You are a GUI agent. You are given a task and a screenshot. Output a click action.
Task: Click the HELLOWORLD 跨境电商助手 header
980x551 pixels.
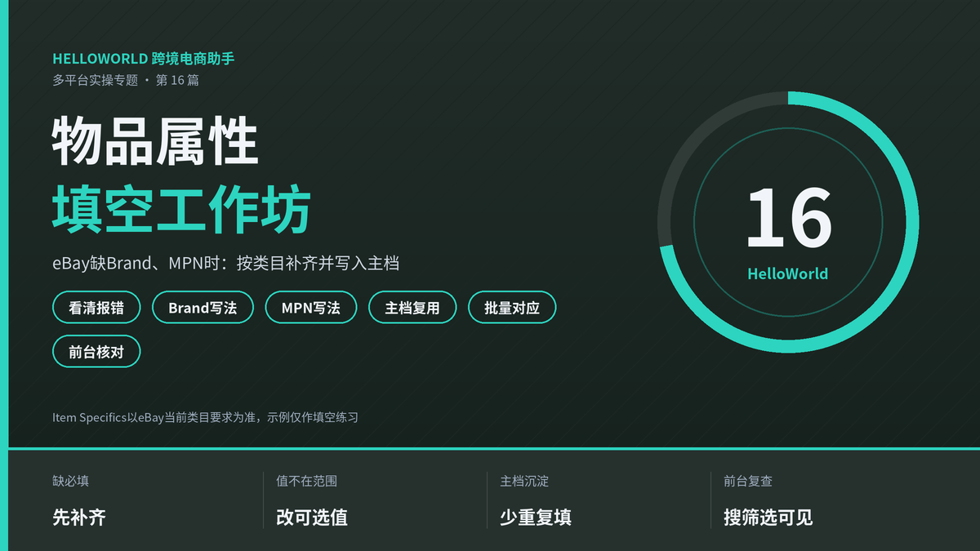[144, 59]
